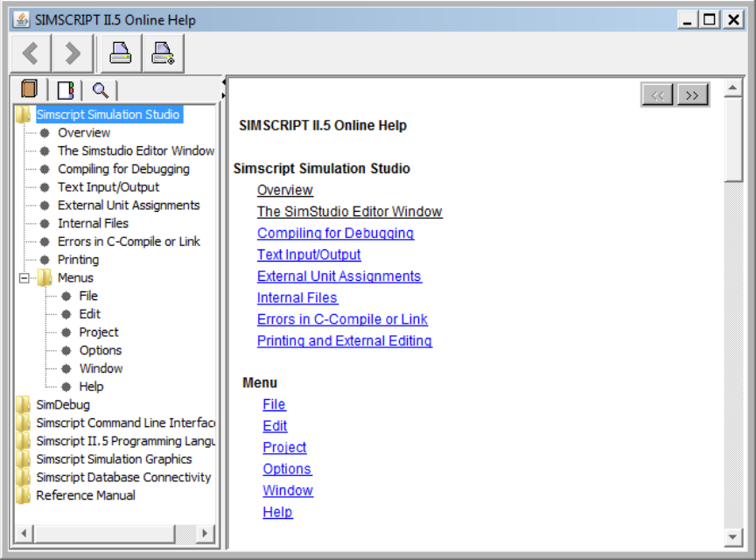Select Simscript Simulation Studio tree node
This screenshot has width=756, height=560.
point(108,115)
